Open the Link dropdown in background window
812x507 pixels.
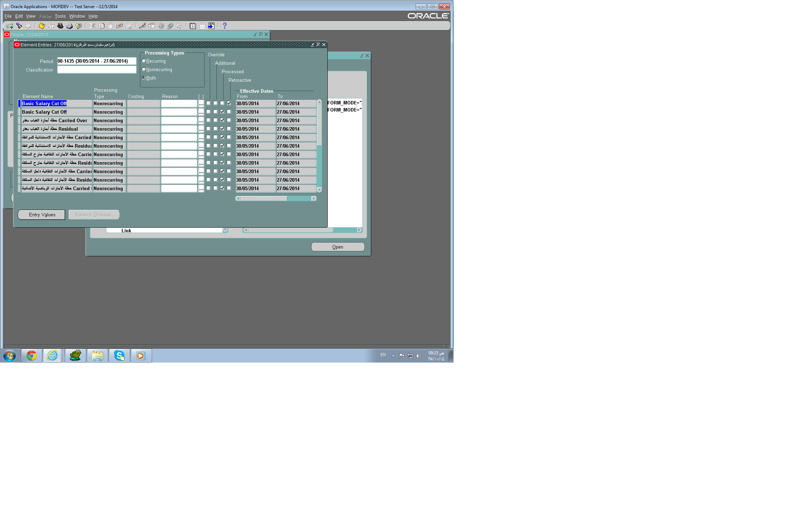(x=225, y=230)
